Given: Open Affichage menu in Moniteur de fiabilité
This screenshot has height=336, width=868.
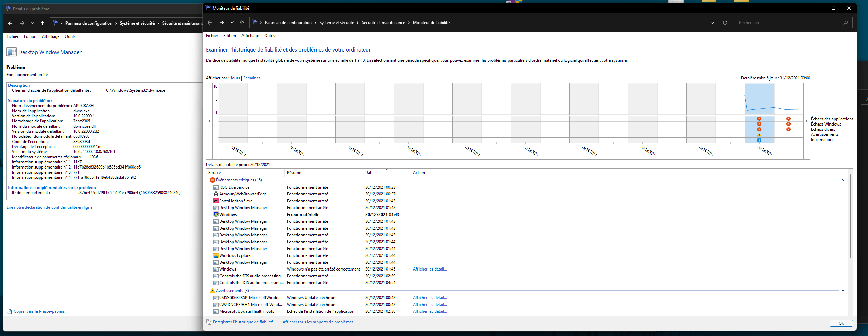Looking at the screenshot, I should pos(250,36).
